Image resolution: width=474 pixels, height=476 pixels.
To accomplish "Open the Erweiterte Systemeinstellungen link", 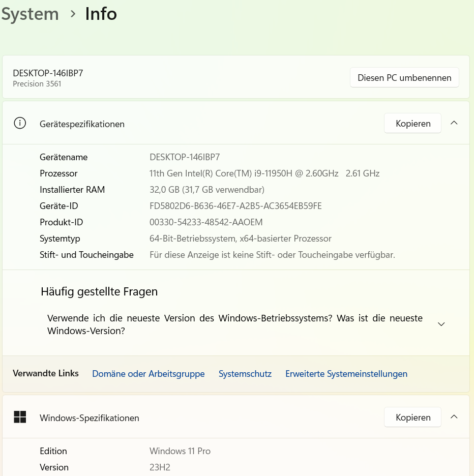I will point(346,374).
